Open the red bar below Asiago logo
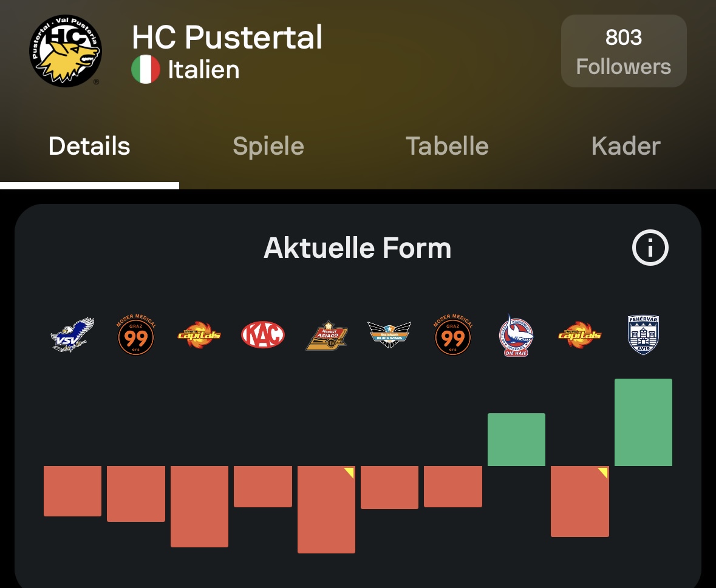 [x=326, y=510]
